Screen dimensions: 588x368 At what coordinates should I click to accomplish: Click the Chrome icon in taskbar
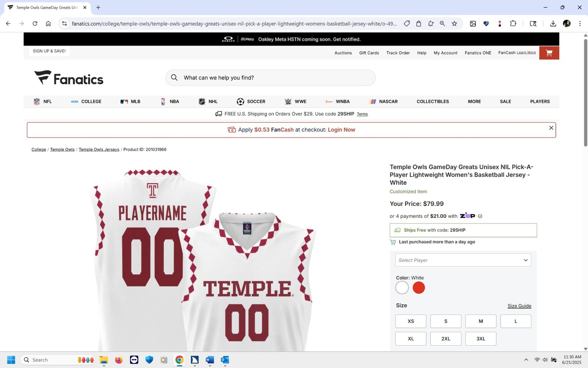click(x=179, y=360)
